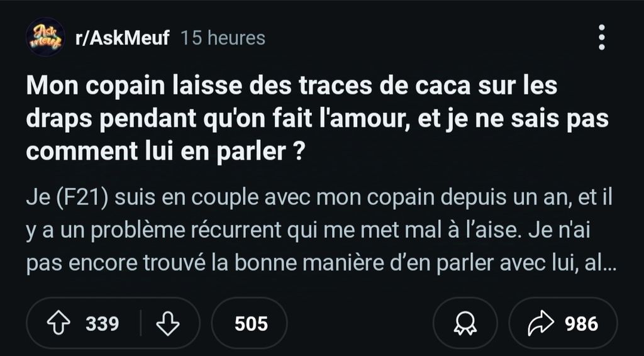Open the three-dot post options menu
Viewport: 644px width, 356px height.
[x=601, y=38]
